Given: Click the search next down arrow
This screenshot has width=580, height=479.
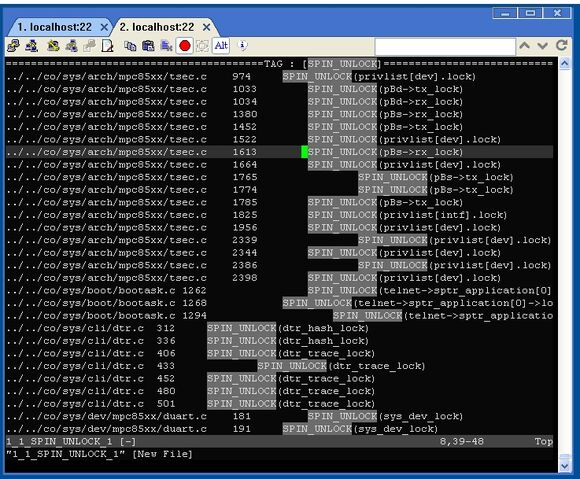Looking at the screenshot, I should coord(543,45).
